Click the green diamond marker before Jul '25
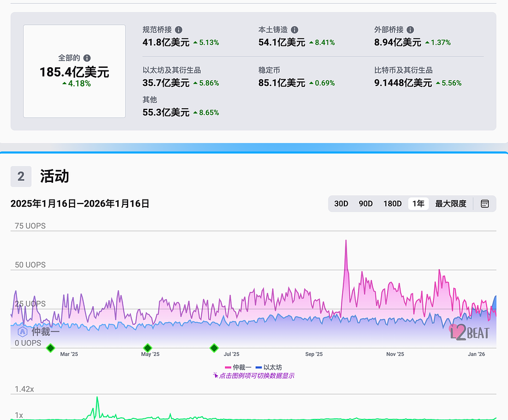This screenshot has width=508, height=420. click(214, 348)
